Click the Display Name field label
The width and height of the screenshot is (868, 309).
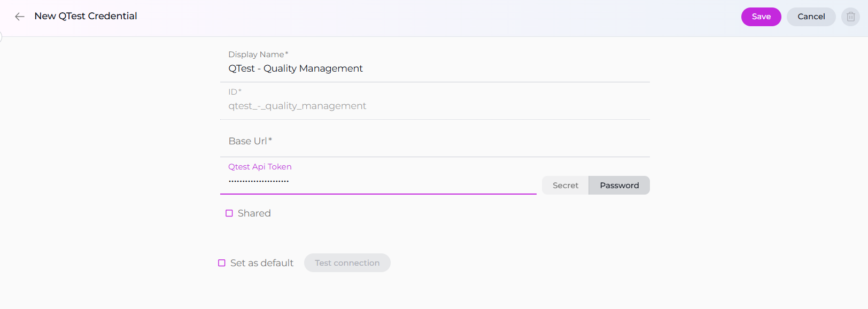coord(258,55)
